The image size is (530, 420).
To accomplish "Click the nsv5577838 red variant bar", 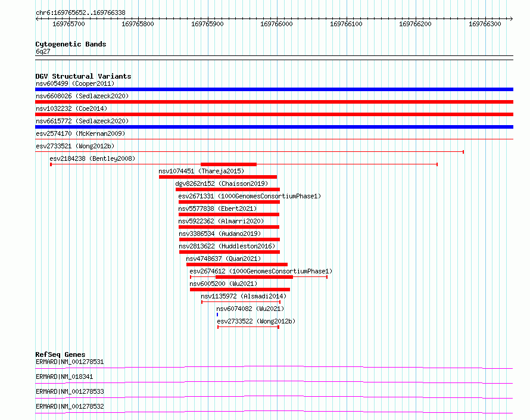I will (229, 214).
